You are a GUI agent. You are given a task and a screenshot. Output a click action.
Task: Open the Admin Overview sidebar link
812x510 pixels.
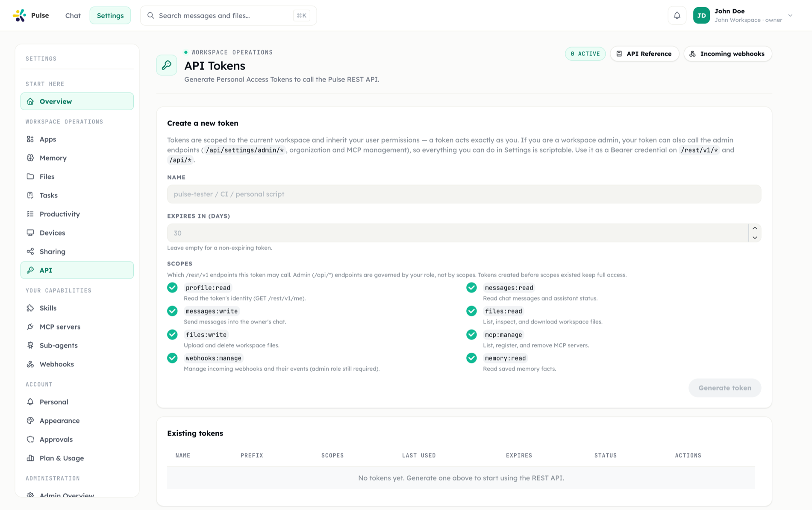point(77,495)
